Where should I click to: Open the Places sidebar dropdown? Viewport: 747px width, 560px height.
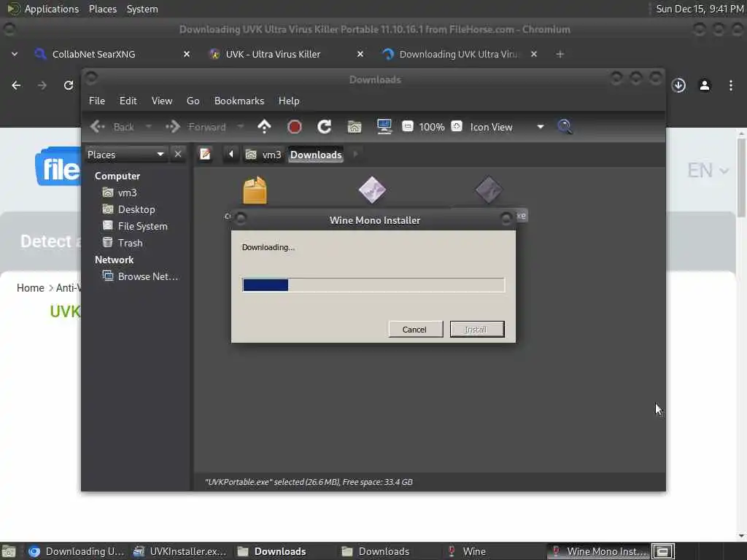[125, 155]
